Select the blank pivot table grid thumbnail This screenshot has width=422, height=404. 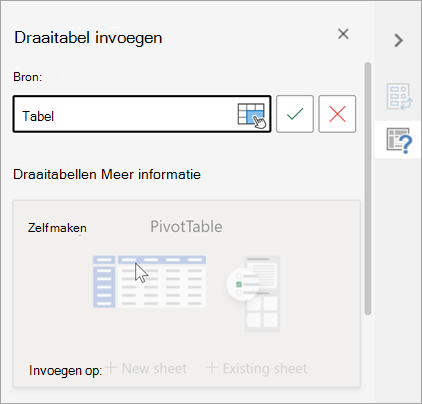point(149,282)
